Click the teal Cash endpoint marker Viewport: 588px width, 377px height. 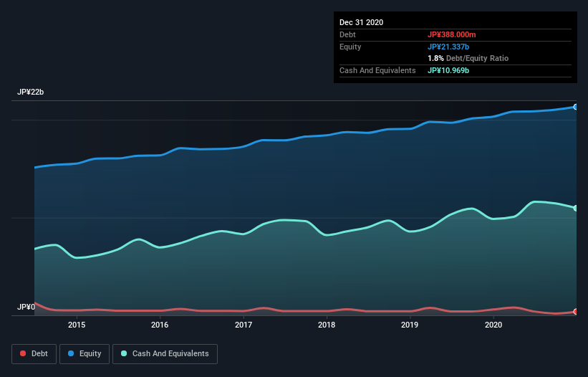click(575, 208)
